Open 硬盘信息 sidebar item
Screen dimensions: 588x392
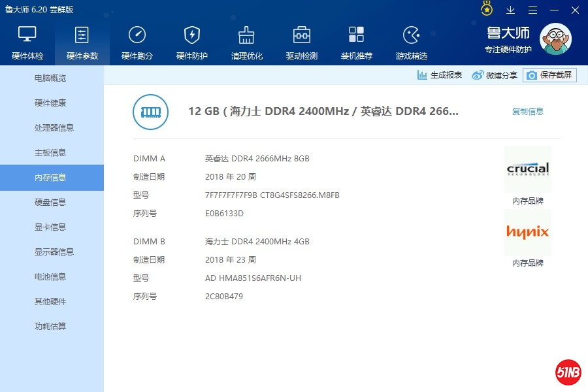click(50, 203)
